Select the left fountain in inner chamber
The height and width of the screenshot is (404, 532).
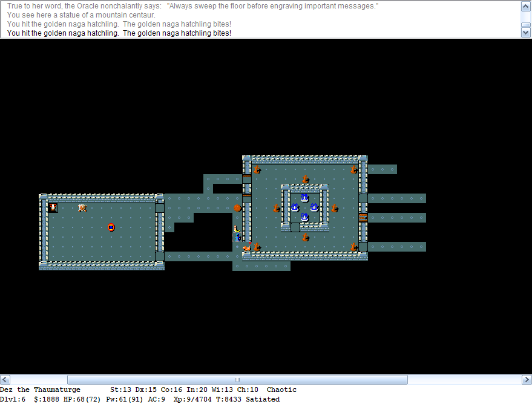[x=295, y=207]
